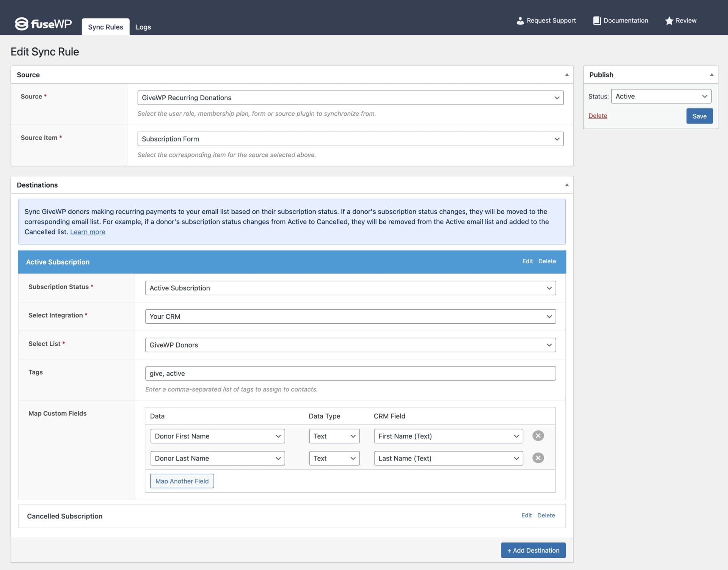Open the First Name (Text) CRM field dropdown
Image resolution: width=728 pixels, height=570 pixels.
click(x=448, y=436)
